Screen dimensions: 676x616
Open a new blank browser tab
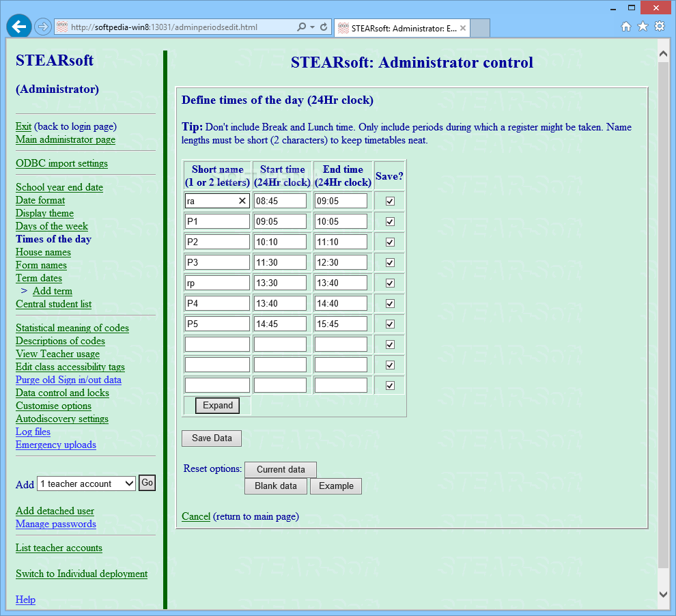tap(480, 28)
